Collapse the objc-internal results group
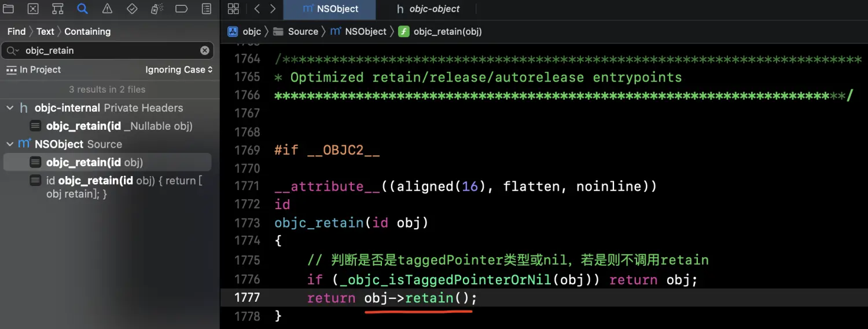868x329 pixels. coord(10,108)
